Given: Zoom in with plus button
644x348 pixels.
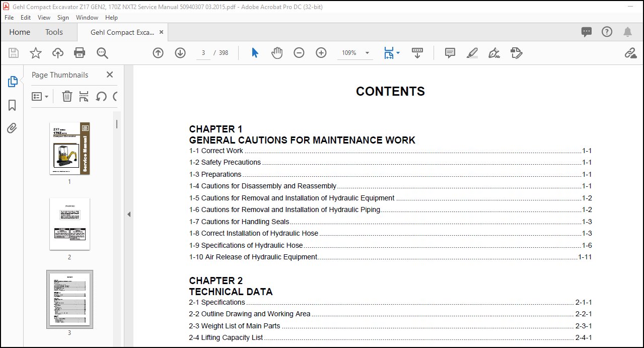Looking at the screenshot, I should pyautogui.click(x=321, y=53).
